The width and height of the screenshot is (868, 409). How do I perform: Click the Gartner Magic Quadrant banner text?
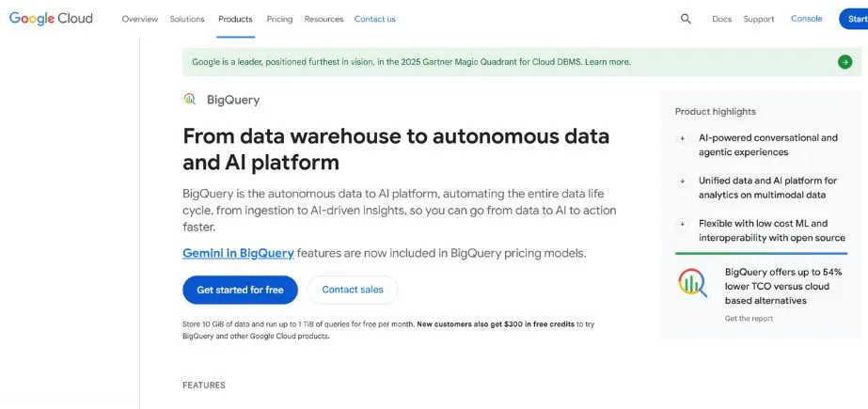[411, 62]
